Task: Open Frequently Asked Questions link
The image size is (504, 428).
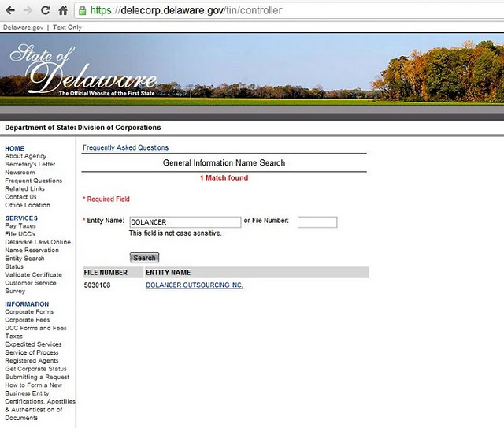Action: click(x=125, y=147)
